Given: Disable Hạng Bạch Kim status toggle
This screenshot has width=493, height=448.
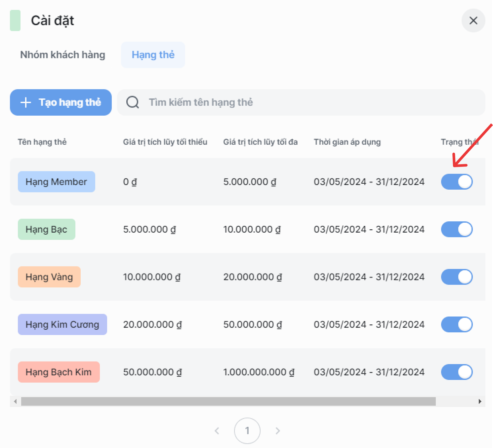Looking at the screenshot, I should point(457,372).
